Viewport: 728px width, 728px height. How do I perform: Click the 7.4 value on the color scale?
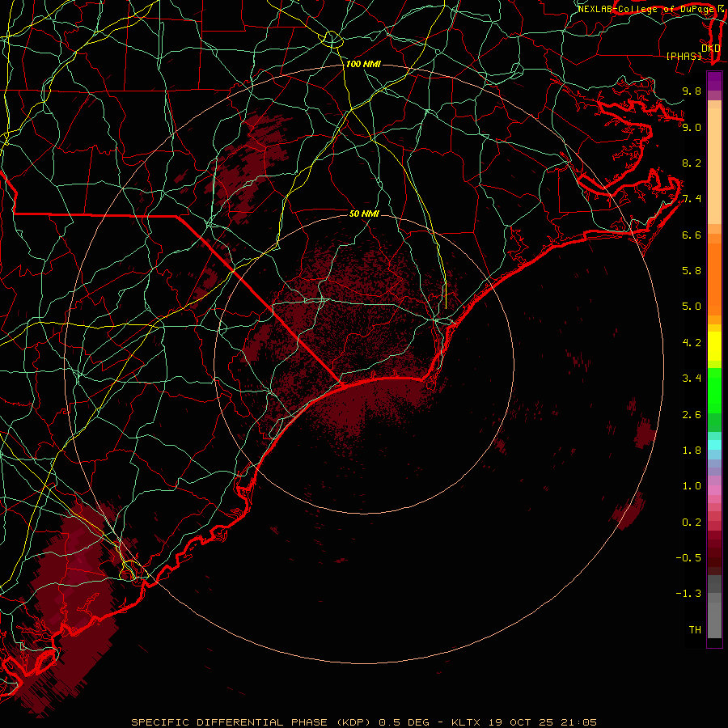(692, 199)
